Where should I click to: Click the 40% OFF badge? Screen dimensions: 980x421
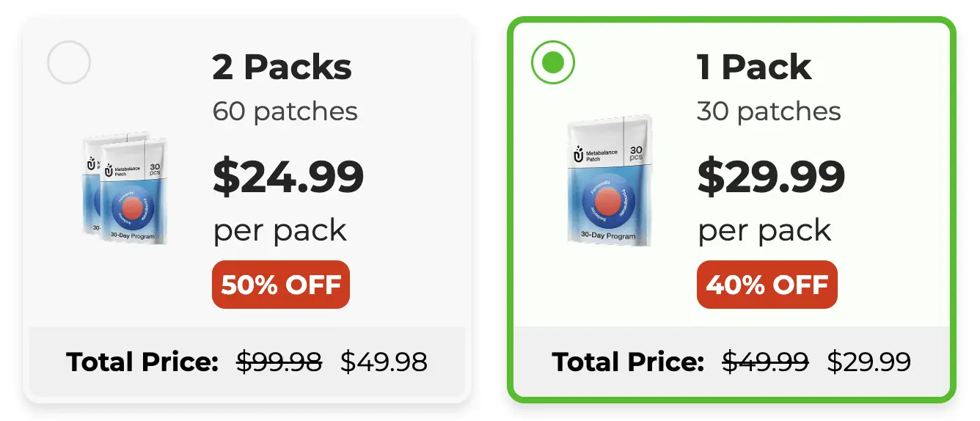(x=767, y=285)
